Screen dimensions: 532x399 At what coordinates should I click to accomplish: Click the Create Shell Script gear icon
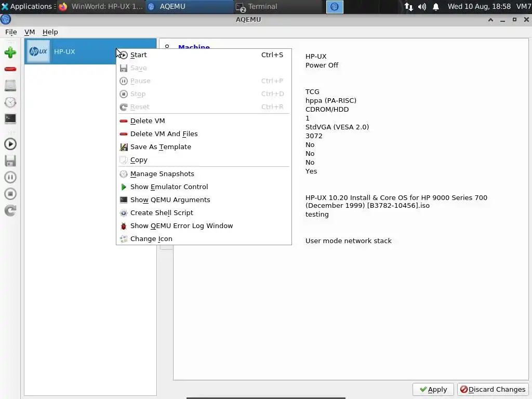tap(124, 213)
